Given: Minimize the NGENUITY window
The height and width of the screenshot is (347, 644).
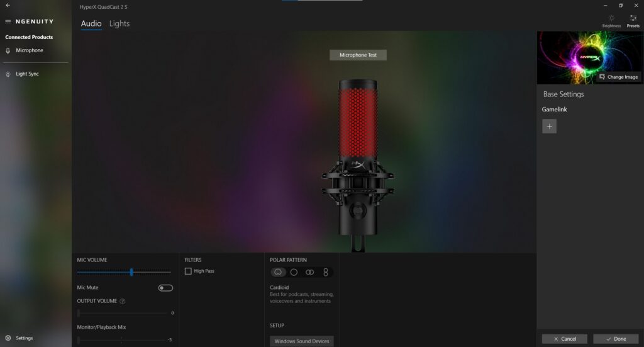Looking at the screenshot, I should tap(606, 5).
